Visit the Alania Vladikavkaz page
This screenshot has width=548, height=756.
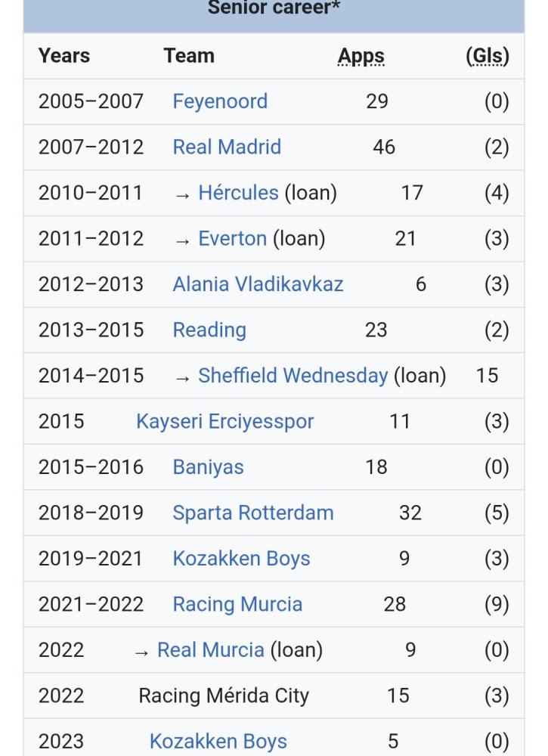[x=258, y=284]
